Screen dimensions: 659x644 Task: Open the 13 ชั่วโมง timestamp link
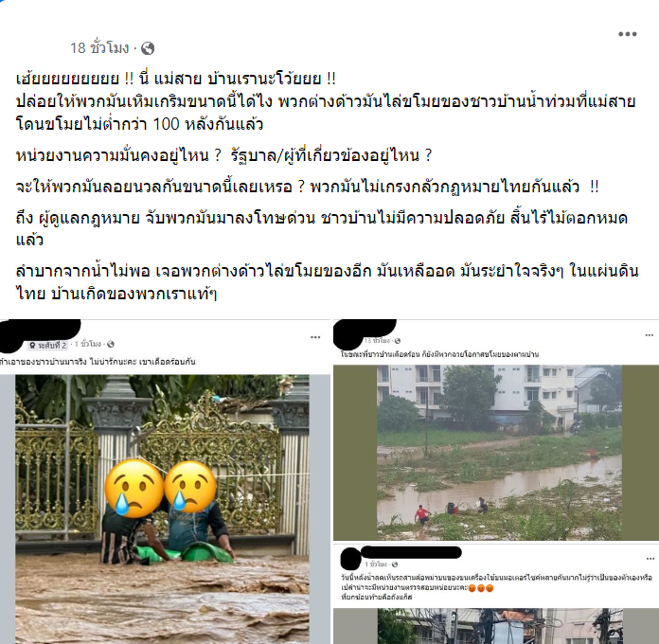(x=377, y=341)
